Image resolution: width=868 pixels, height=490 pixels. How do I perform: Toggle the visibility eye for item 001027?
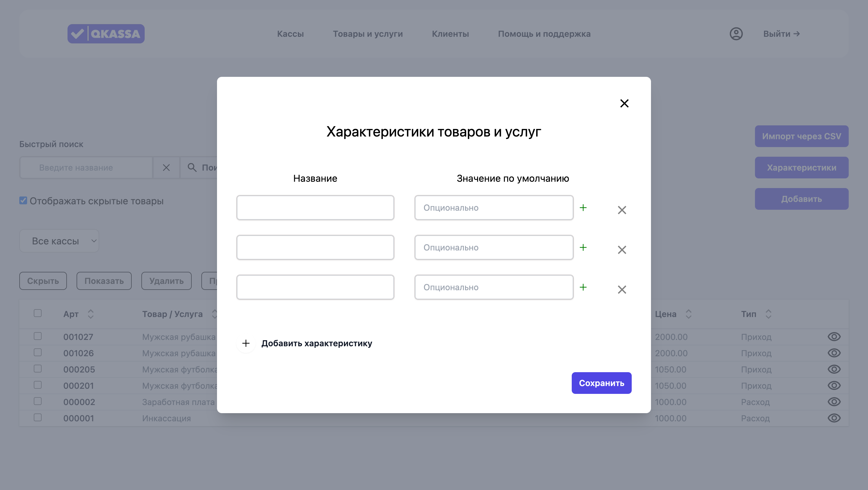[x=834, y=337]
